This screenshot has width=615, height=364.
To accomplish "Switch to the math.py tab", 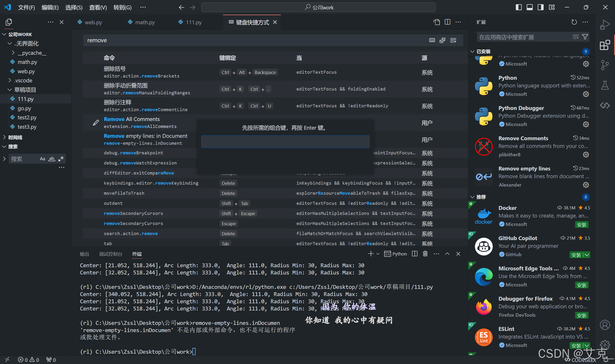I will (x=145, y=22).
